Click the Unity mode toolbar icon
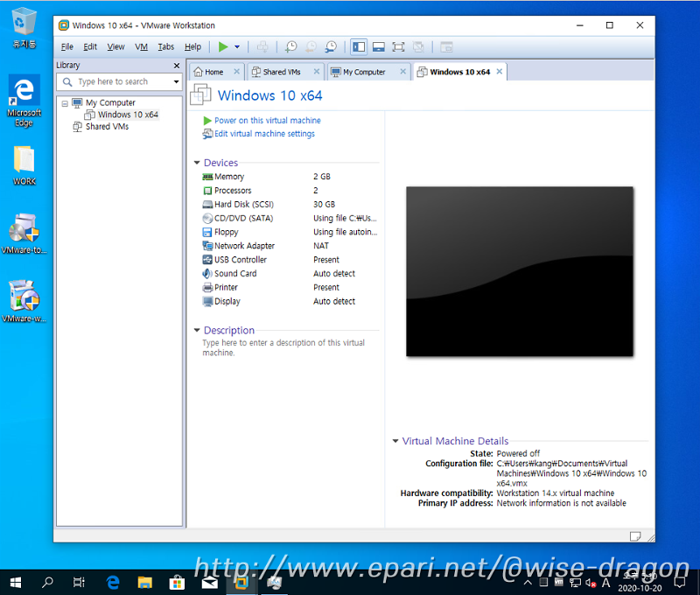This screenshot has width=700, height=595. click(418, 47)
